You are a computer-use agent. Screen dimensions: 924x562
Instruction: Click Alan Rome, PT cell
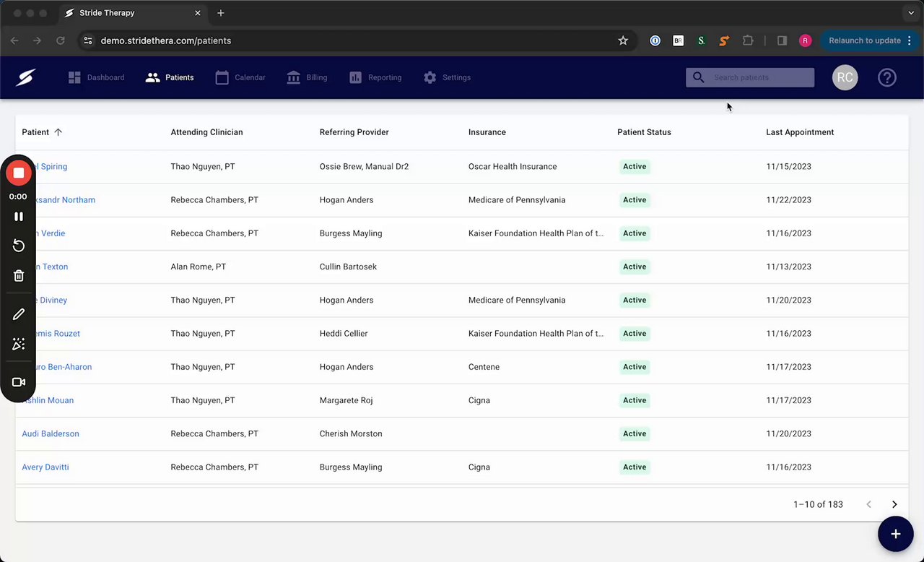pos(199,267)
